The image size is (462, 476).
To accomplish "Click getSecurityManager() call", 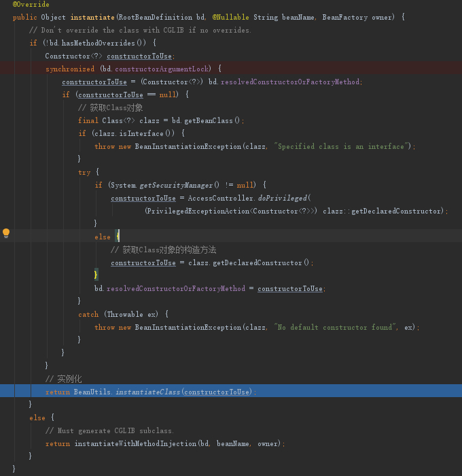I will [179, 185].
